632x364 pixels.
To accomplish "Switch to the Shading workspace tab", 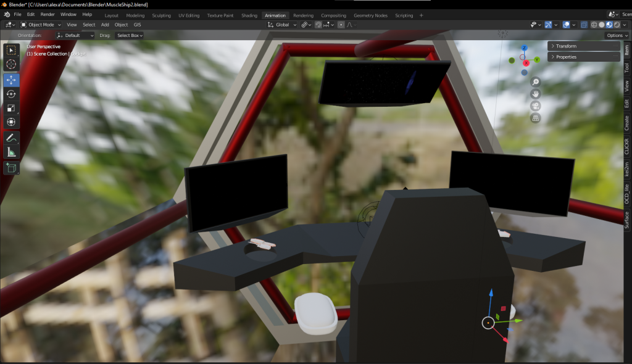I will point(249,15).
